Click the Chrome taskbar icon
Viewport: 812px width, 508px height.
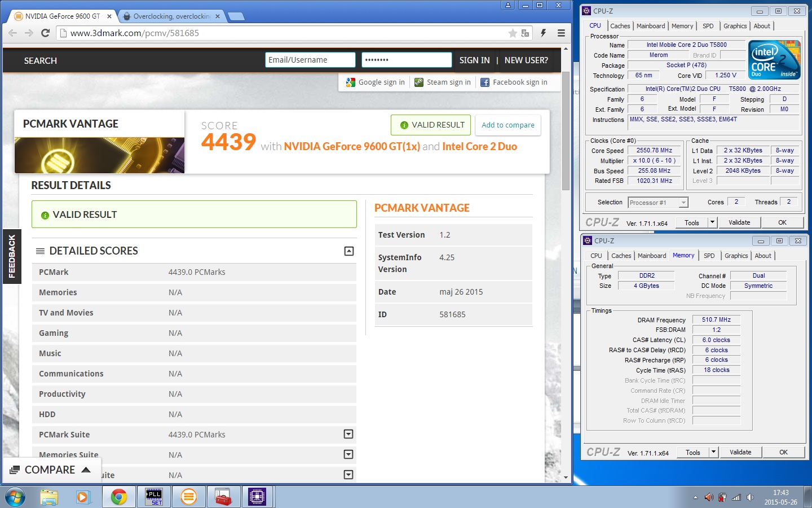[x=118, y=497]
